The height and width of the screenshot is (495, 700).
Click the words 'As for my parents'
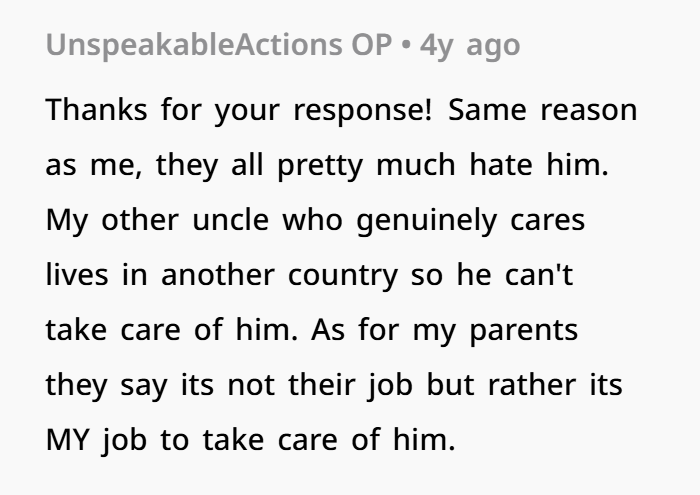445,330
